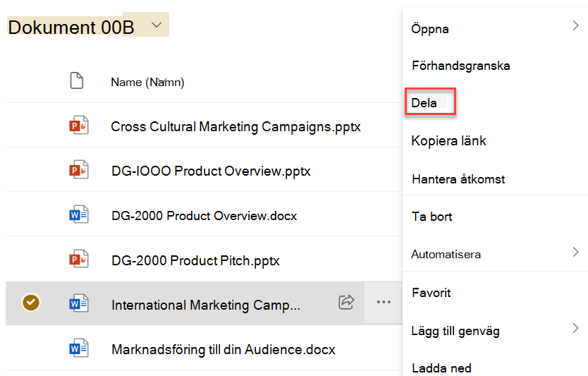Deselect the International Marketing Camp row checkmark
Image resolution: width=588 pixels, height=376 pixels.
pyautogui.click(x=31, y=303)
